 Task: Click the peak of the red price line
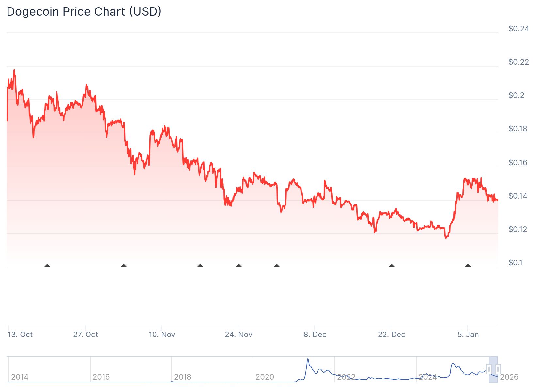click(x=14, y=70)
